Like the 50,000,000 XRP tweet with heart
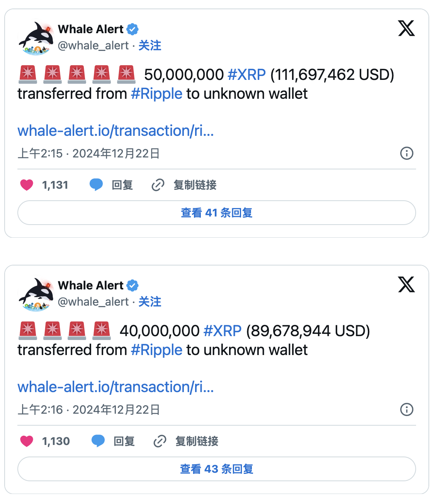Screen dimensions: 435x504 [x=27, y=185]
